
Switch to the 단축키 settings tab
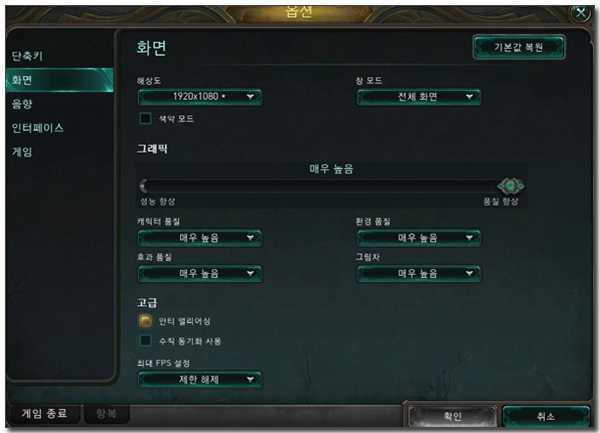(x=27, y=56)
